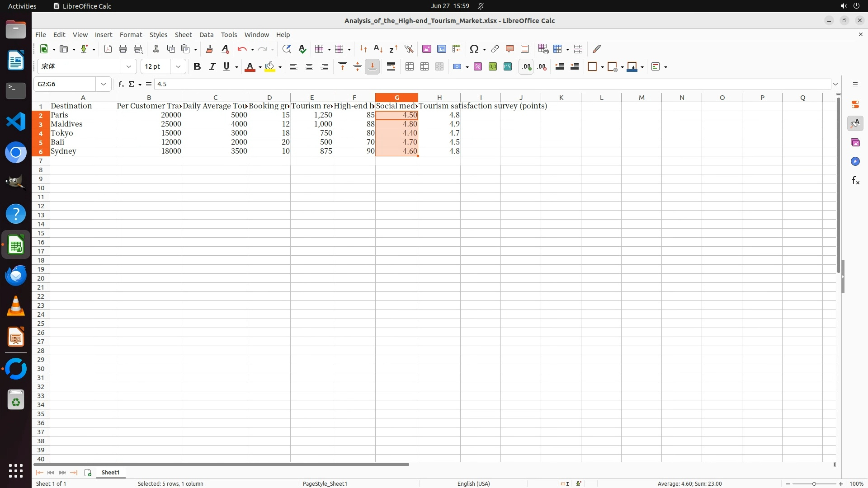Viewport: 868px width, 488px height.
Task: Open the Data menu
Action: 206,35
